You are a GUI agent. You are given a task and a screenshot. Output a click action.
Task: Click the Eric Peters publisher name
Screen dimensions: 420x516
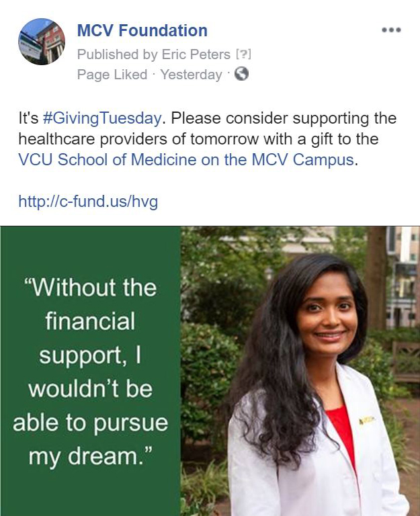pyautogui.click(x=196, y=54)
